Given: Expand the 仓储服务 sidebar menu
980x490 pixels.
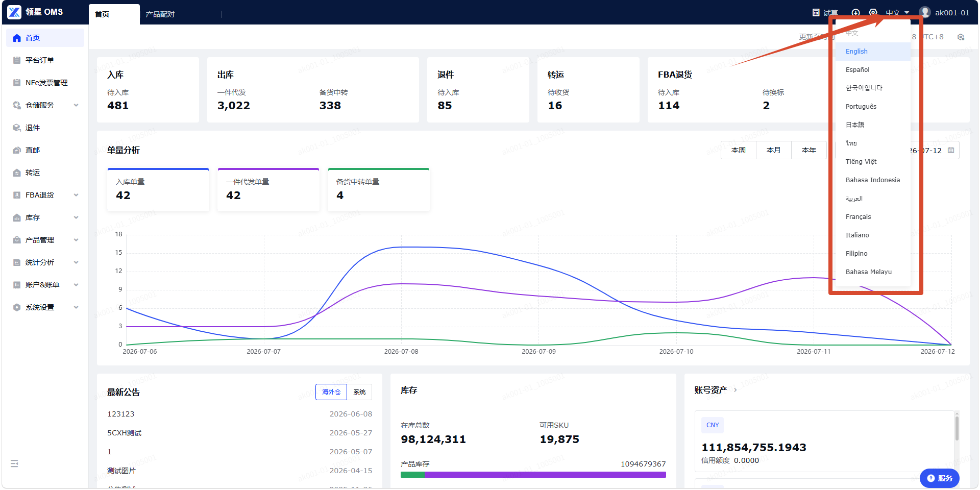Looking at the screenshot, I should (45, 105).
